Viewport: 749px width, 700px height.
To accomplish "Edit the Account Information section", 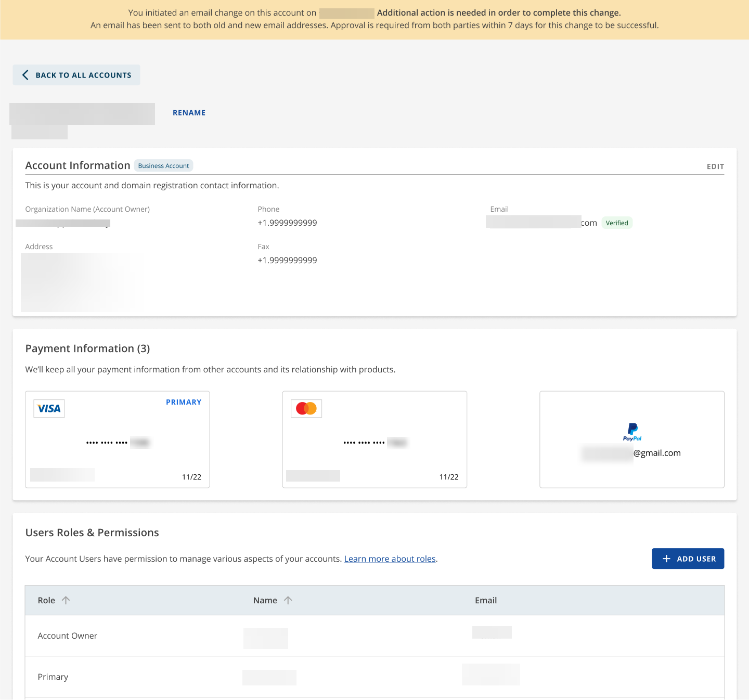I will point(715,166).
